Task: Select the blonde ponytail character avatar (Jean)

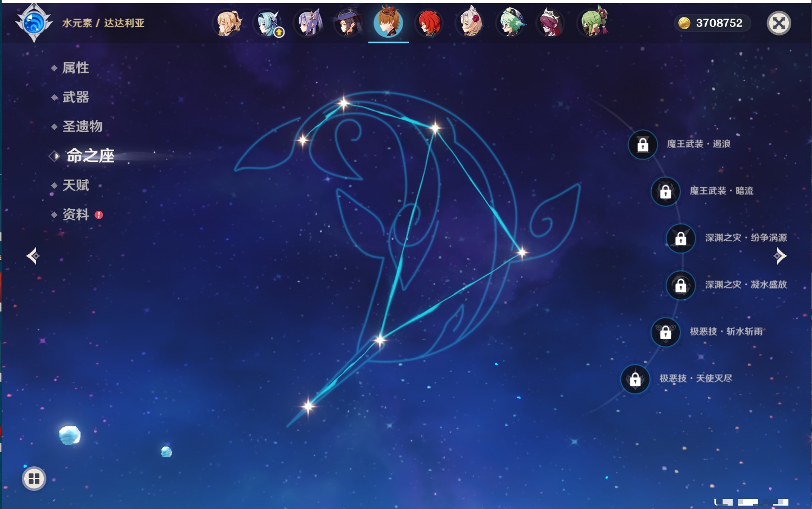Action: pyautogui.click(x=228, y=23)
